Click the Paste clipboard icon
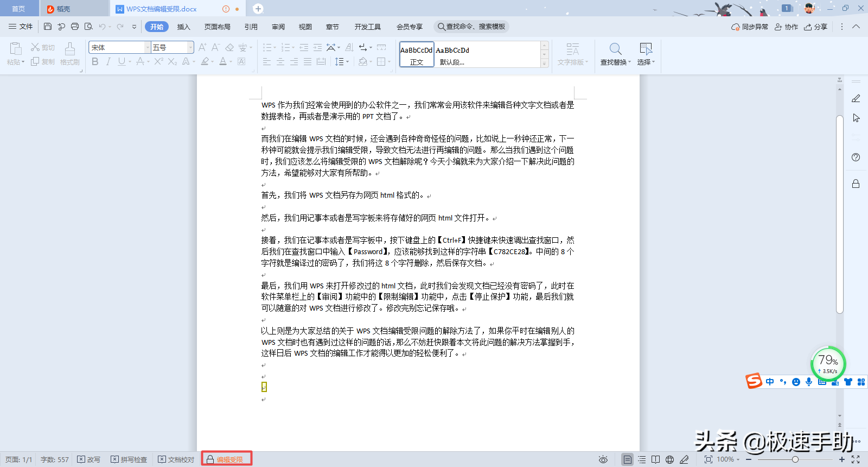This screenshot has height=467, width=868. pyautogui.click(x=16, y=49)
